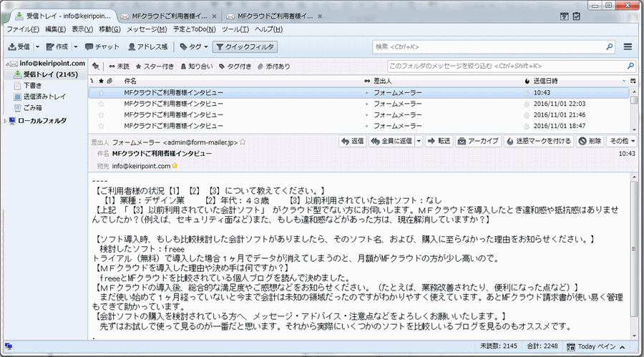
Task: Toggle 添付あり attachment quick filter
Action: click(273, 66)
